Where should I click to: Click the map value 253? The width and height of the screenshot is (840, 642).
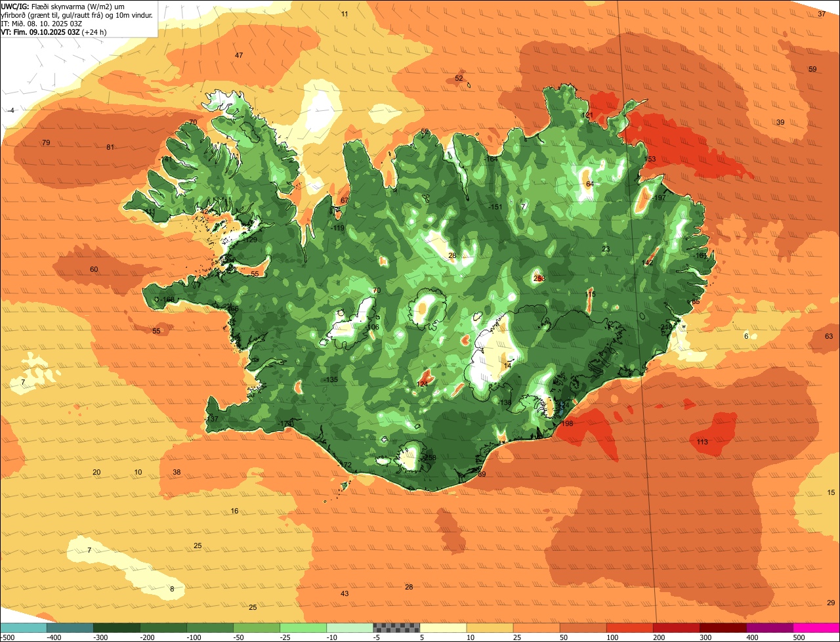pyautogui.click(x=539, y=279)
